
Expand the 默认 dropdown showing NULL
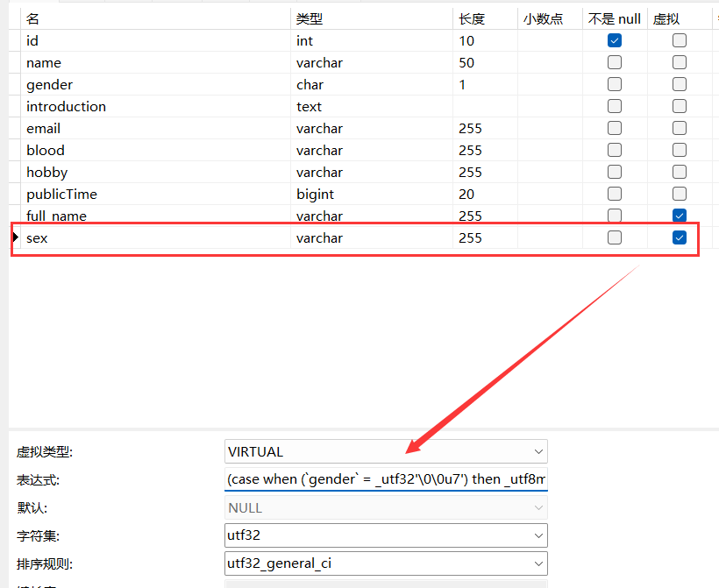click(386, 507)
